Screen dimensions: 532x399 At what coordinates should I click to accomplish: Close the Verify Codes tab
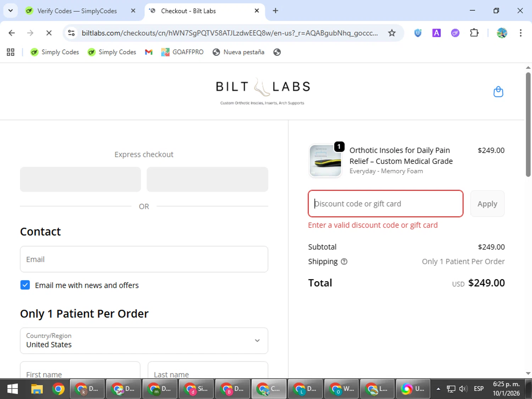pyautogui.click(x=133, y=11)
